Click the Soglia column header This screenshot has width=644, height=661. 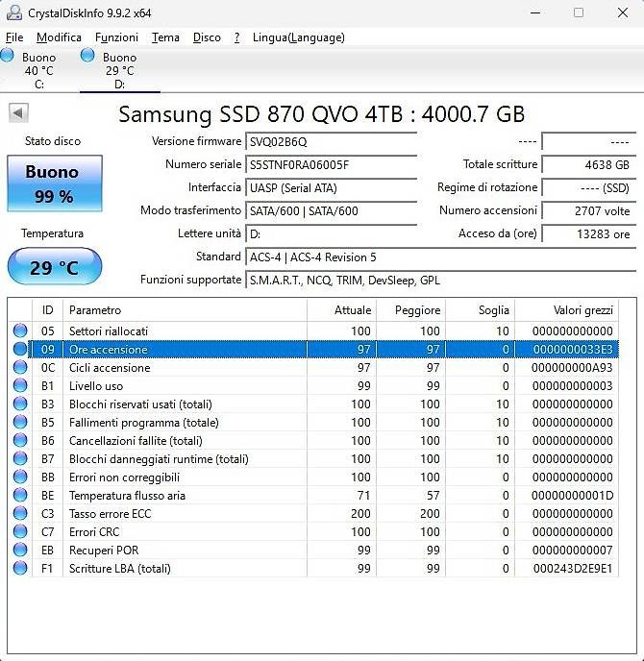pos(480,310)
